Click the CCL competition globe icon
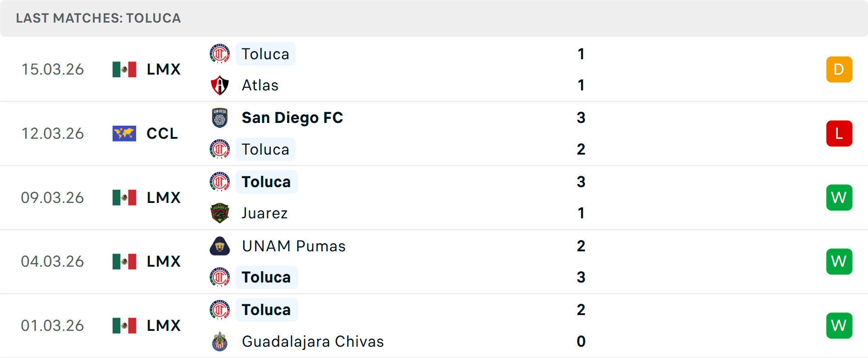This screenshot has height=358, width=868. pyautogui.click(x=124, y=133)
